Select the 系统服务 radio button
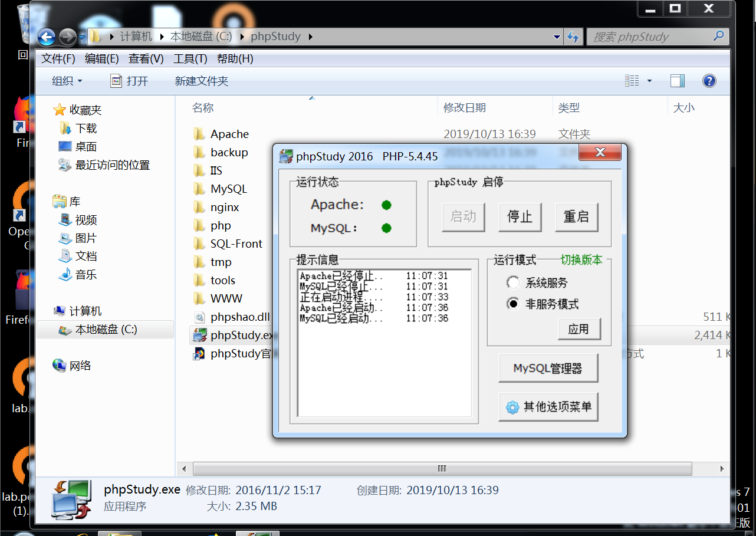This screenshot has width=756, height=536. [x=513, y=282]
